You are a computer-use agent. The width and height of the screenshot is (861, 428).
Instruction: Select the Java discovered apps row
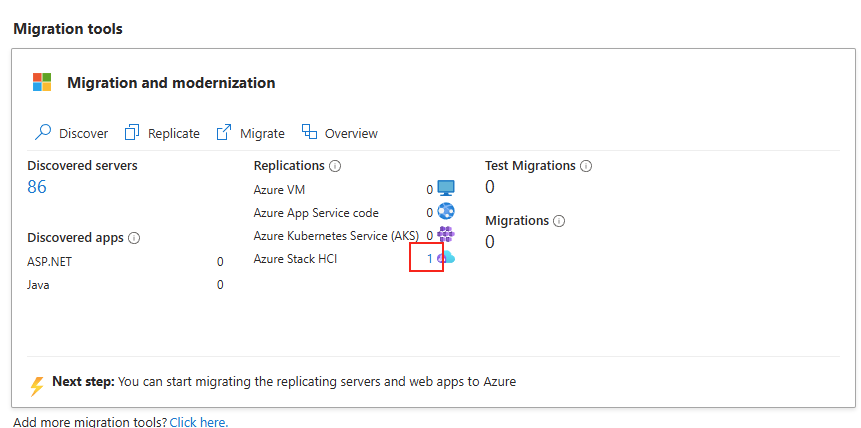pyautogui.click(x=125, y=285)
